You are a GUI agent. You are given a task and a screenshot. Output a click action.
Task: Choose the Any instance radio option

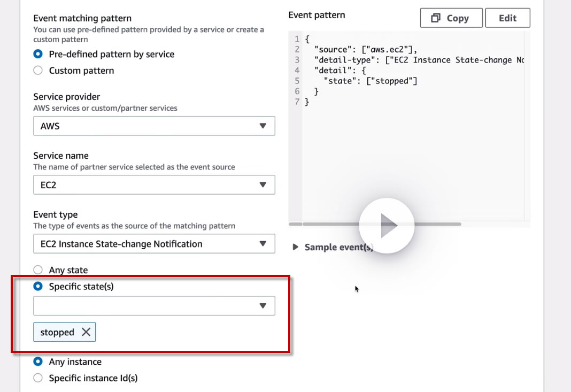point(38,362)
